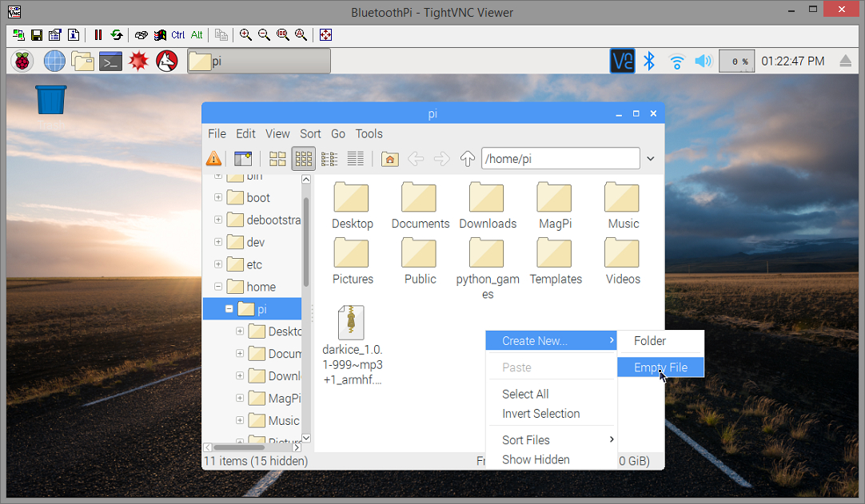Viewport: 865px width, 504px height.
Task: Click Show Hidden in context menu
Action: (551, 459)
